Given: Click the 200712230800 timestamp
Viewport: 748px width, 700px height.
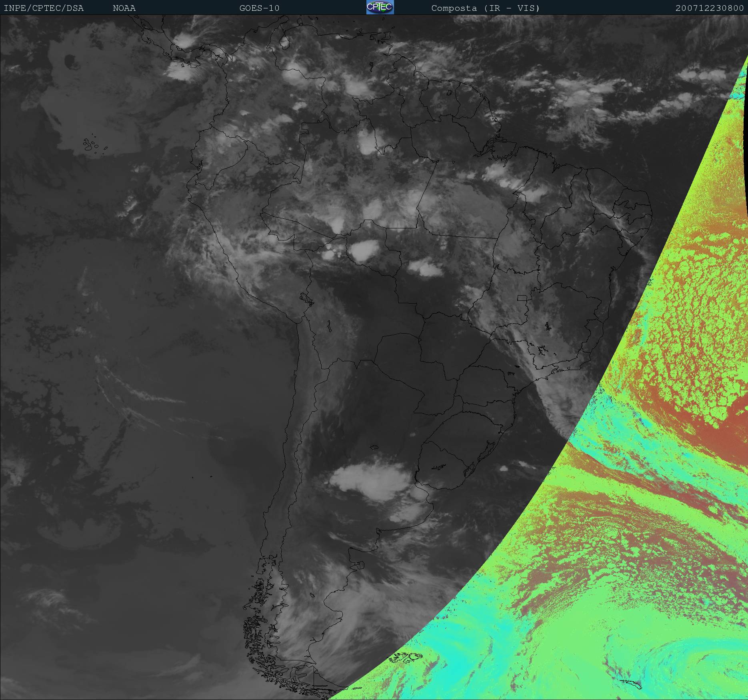Looking at the screenshot, I should point(710,8).
